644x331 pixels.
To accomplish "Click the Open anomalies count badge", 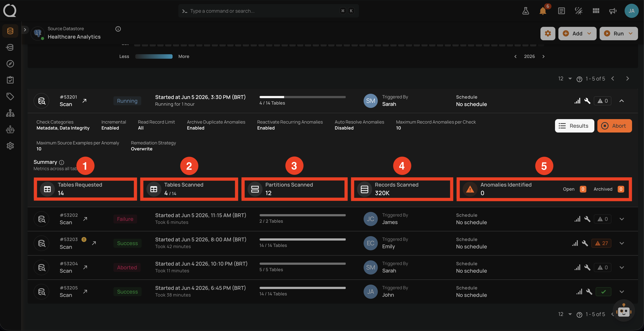I will click(583, 189).
